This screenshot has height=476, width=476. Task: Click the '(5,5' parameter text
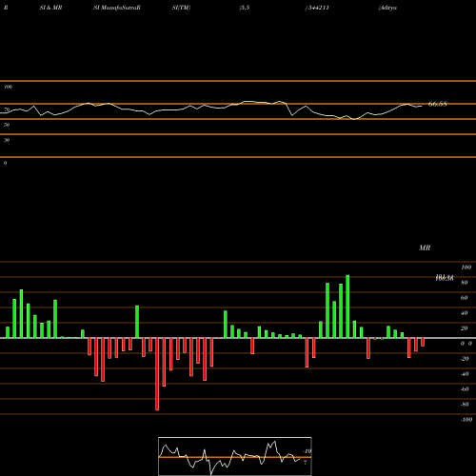pyautogui.click(x=245, y=8)
